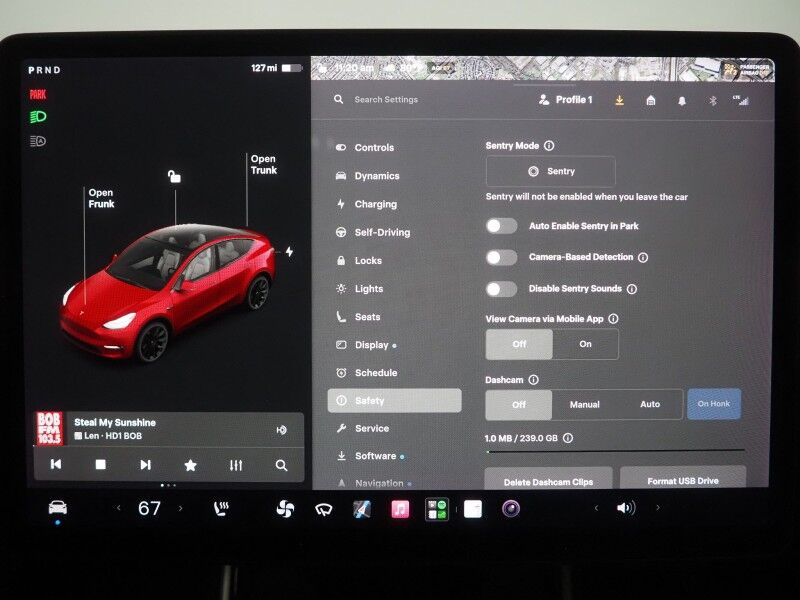Tap the auto high beam icon
This screenshot has width=800, height=600.
pyautogui.click(x=38, y=141)
